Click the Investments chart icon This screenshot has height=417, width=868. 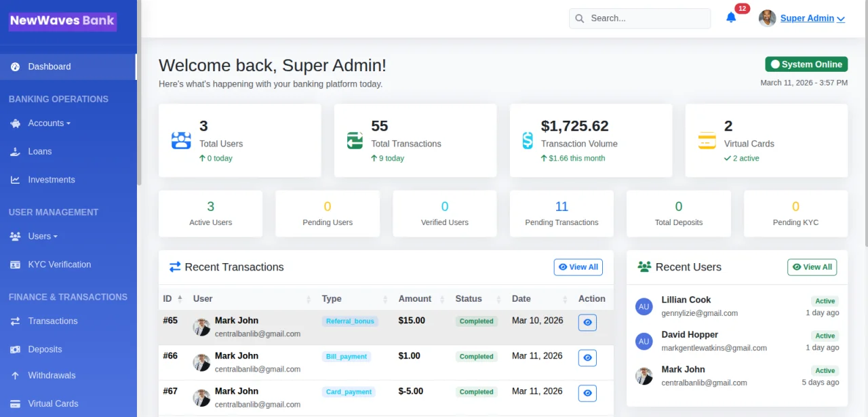tap(15, 180)
